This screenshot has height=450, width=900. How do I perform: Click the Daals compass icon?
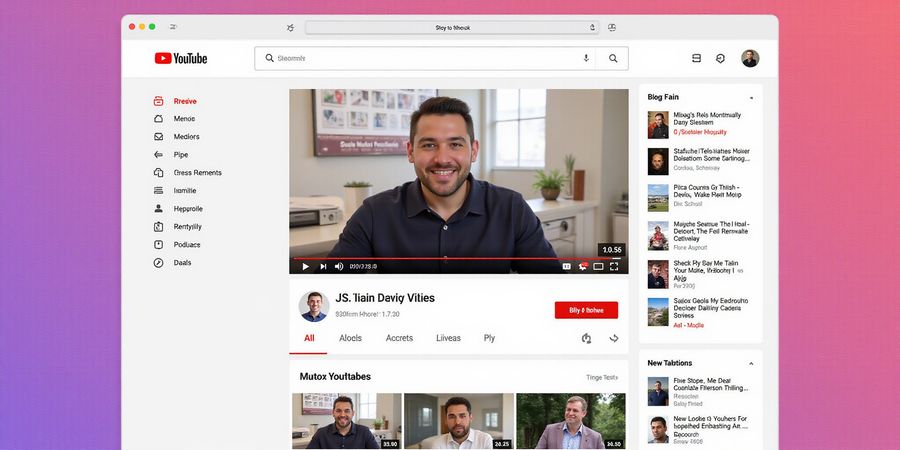pyautogui.click(x=158, y=262)
